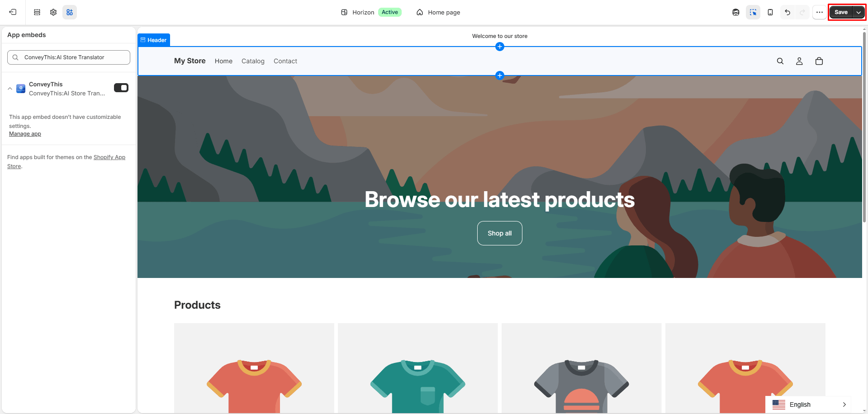Open the preview market/customer icon
Image resolution: width=868 pixels, height=414 pixels.
(736, 12)
